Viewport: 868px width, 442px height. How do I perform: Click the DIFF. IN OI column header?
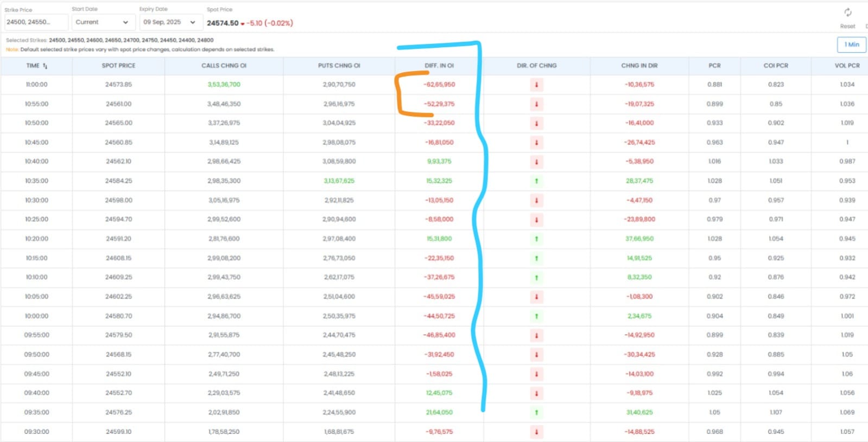(439, 66)
